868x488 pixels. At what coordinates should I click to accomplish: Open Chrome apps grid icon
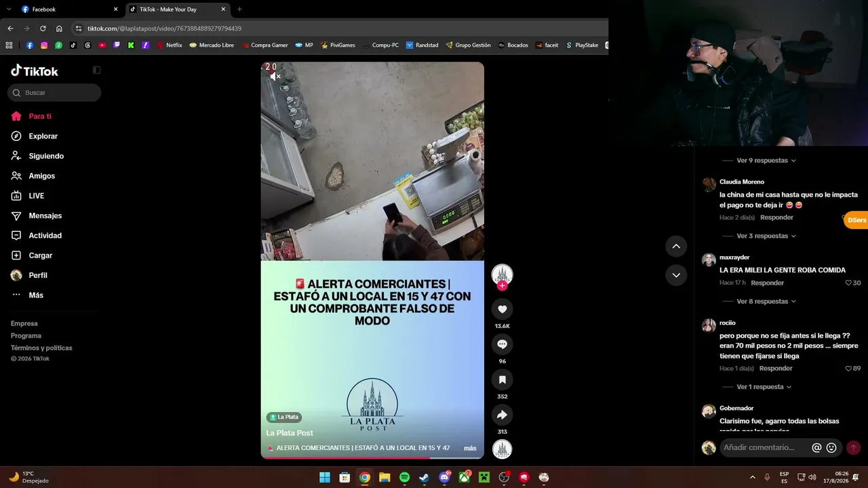pos(9,45)
